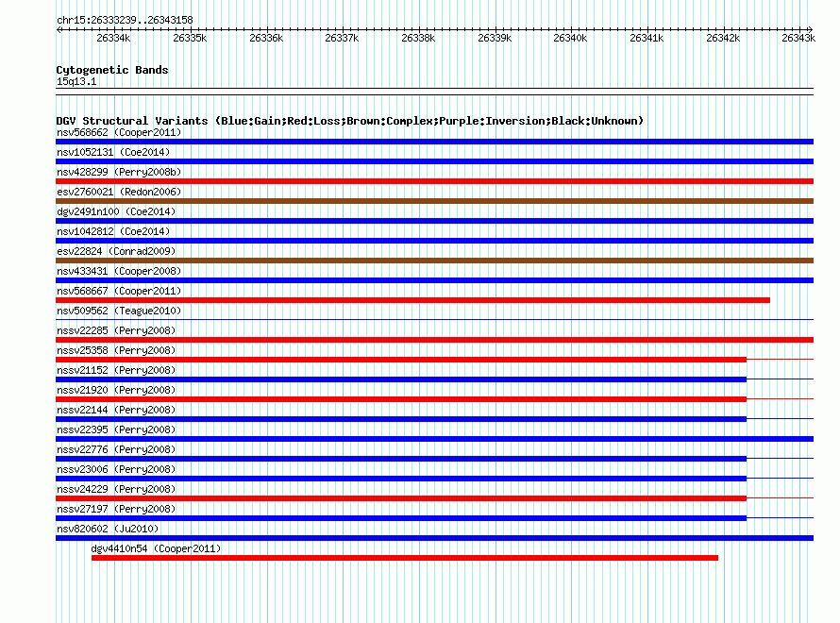Select nsv1042812 (Coe2014) label

pyautogui.click(x=113, y=231)
